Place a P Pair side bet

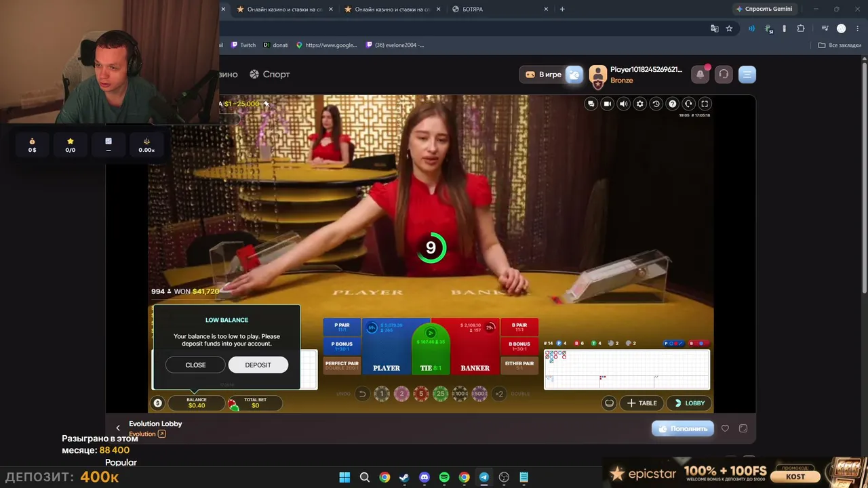point(342,327)
